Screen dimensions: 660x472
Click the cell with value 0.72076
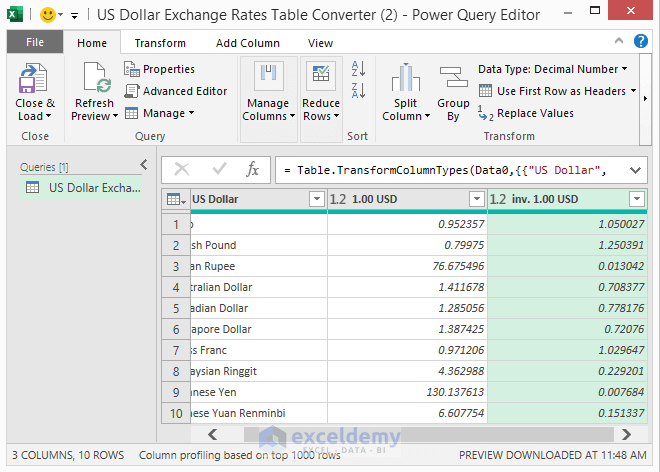[567, 329]
